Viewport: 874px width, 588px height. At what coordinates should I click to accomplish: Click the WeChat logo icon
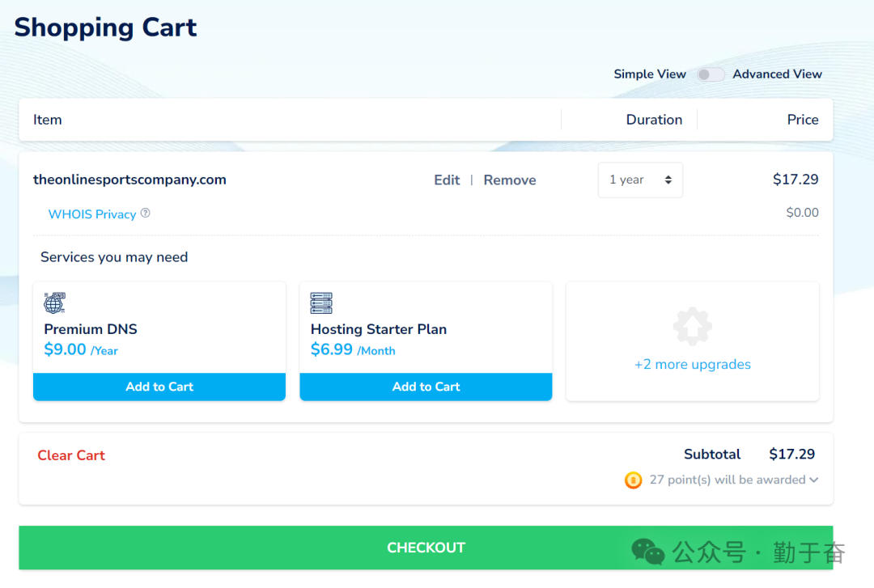tap(648, 552)
